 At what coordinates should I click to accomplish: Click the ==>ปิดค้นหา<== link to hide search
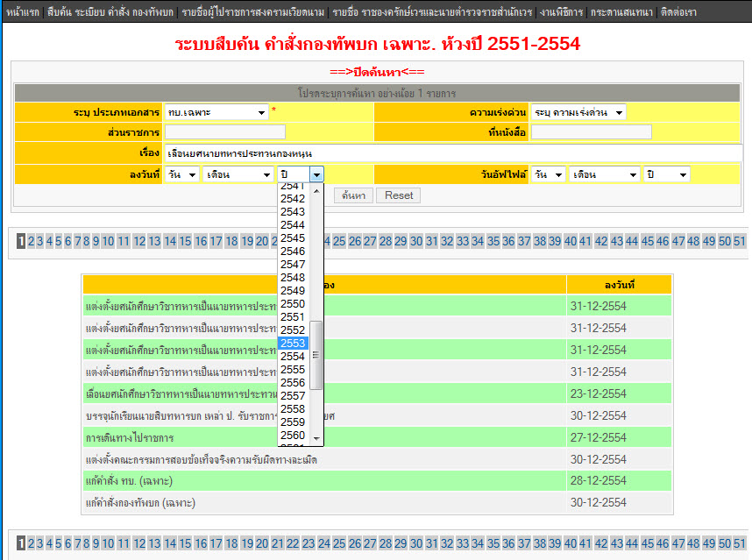coord(377,72)
